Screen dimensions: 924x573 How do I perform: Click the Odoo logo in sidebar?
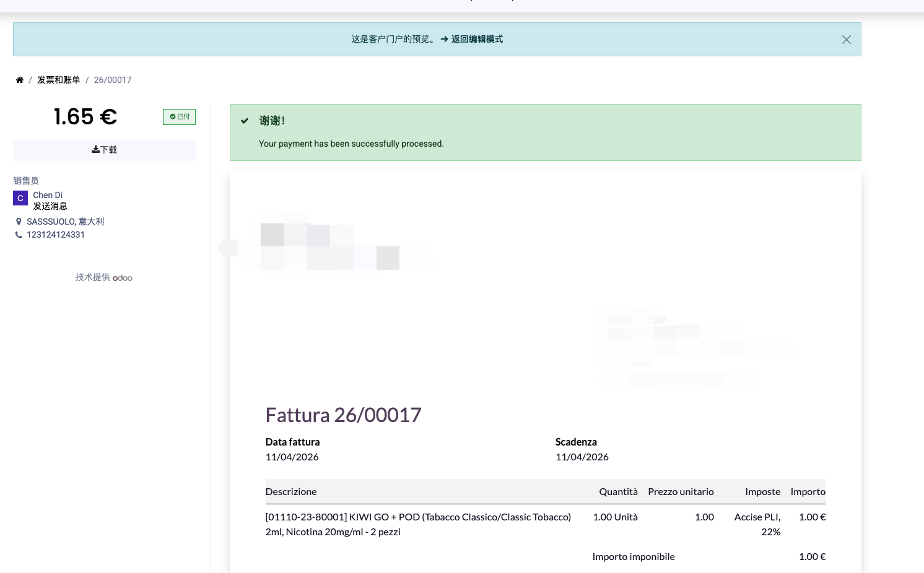pyautogui.click(x=123, y=278)
